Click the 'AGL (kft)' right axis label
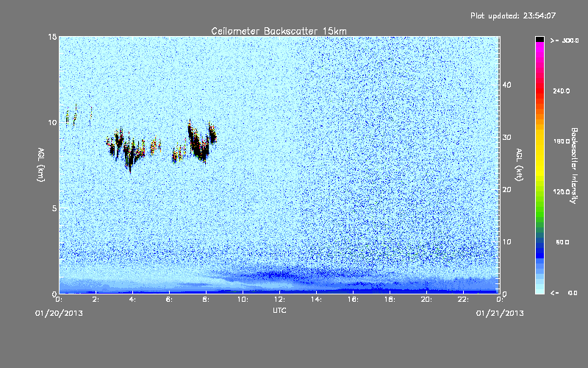The image size is (588, 368). pyautogui.click(x=519, y=165)
